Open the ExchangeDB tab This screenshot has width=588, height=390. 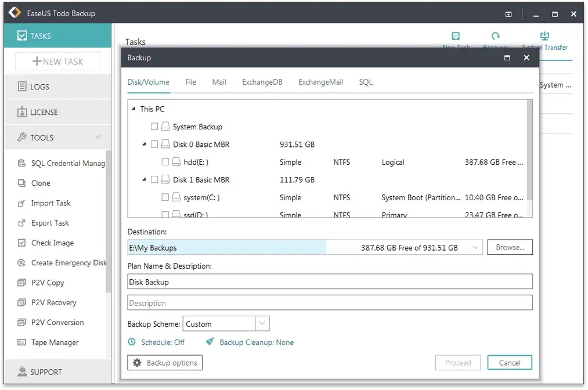click(x=262, y=82)
